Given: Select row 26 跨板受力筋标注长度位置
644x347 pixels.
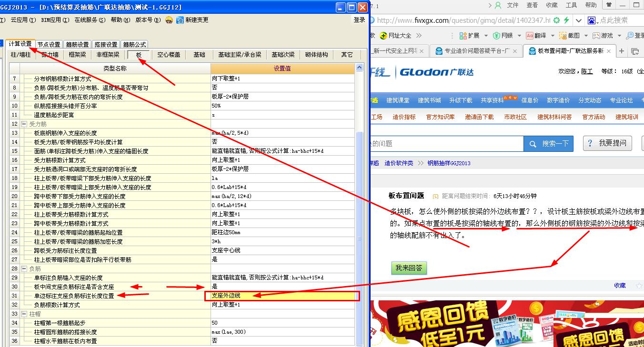Looking at the screenshot, I should coord(181,250).
